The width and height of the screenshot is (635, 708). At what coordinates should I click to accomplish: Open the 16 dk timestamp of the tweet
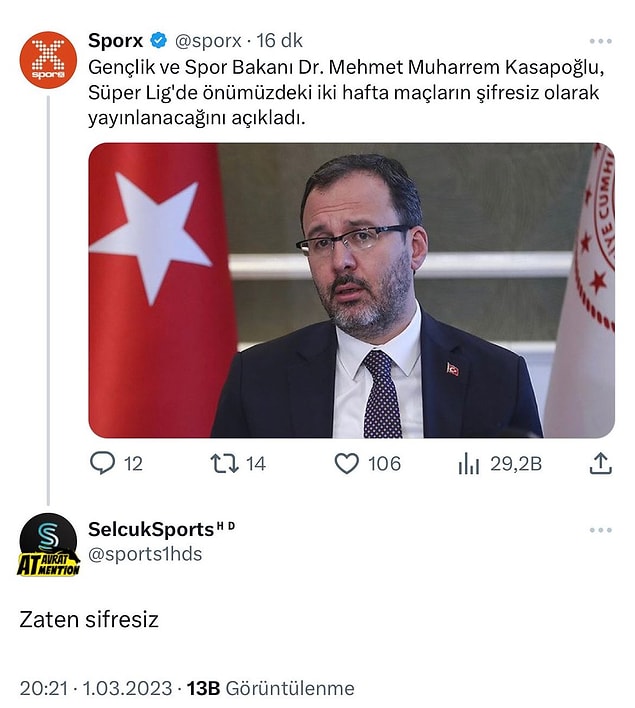pyautogui.click(x=280, y=41)
